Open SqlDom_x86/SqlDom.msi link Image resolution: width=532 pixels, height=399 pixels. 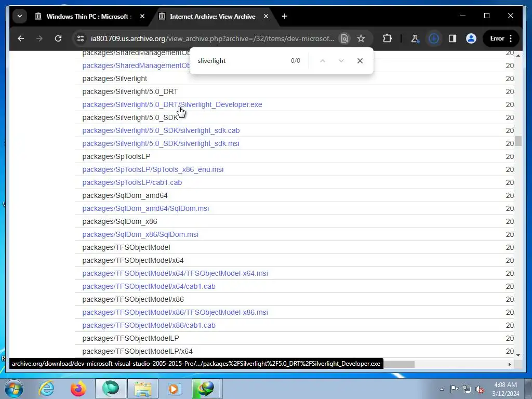click(140, 234)
